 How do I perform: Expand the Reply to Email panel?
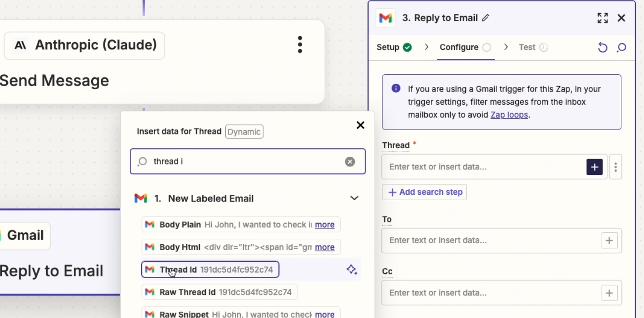(603, 18)
